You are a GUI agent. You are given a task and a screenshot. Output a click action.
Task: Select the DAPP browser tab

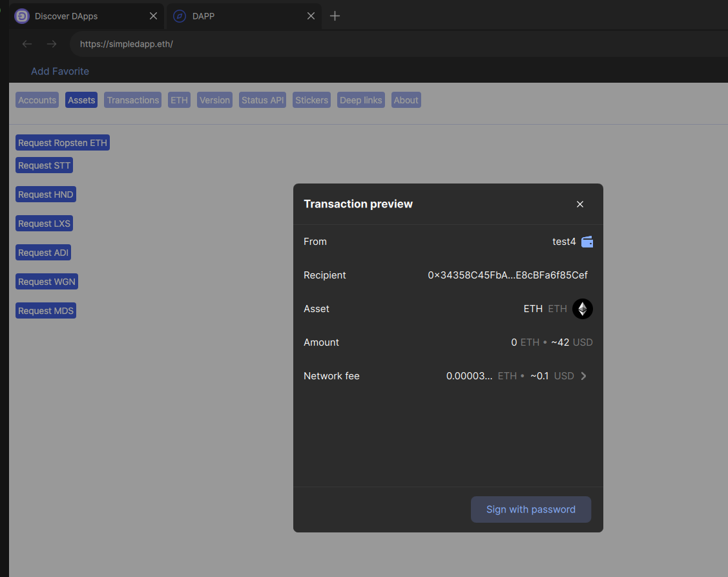coord(244,16)
